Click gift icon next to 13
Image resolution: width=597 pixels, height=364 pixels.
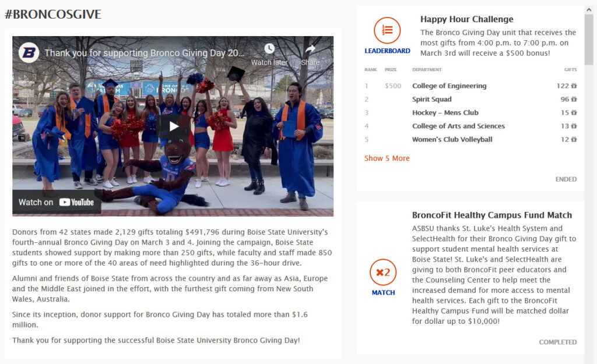pyautogui.click(x=574, y=126)
